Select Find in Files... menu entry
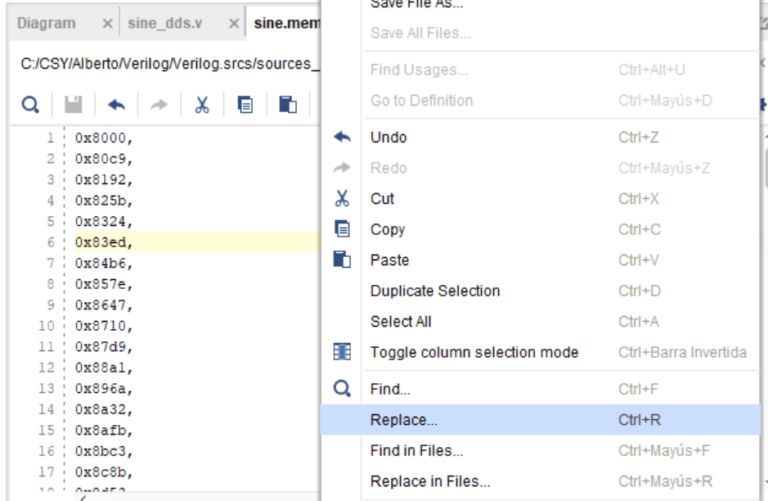This screenshot has width=768, height=501. click(416, 450)
